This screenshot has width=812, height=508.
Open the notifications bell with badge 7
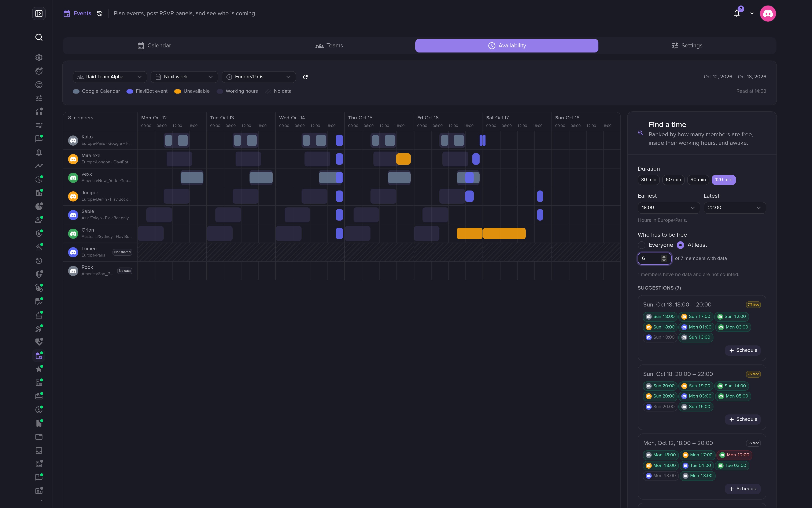tap(737, 13)
